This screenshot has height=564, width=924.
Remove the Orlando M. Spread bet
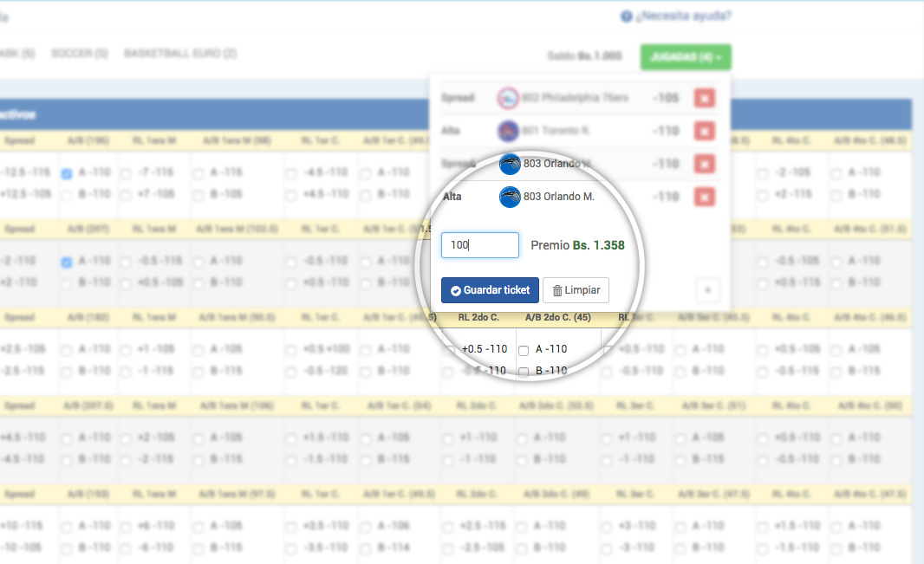705,164
